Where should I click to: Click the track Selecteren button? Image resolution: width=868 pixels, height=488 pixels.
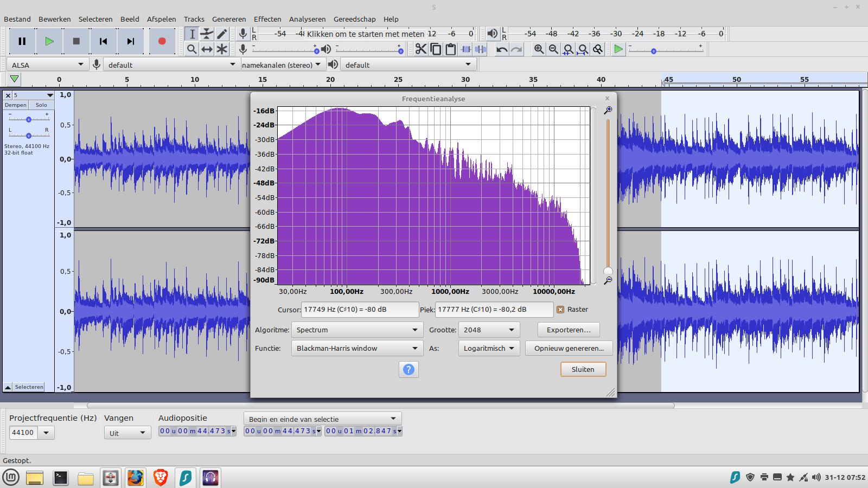point(29,387)
